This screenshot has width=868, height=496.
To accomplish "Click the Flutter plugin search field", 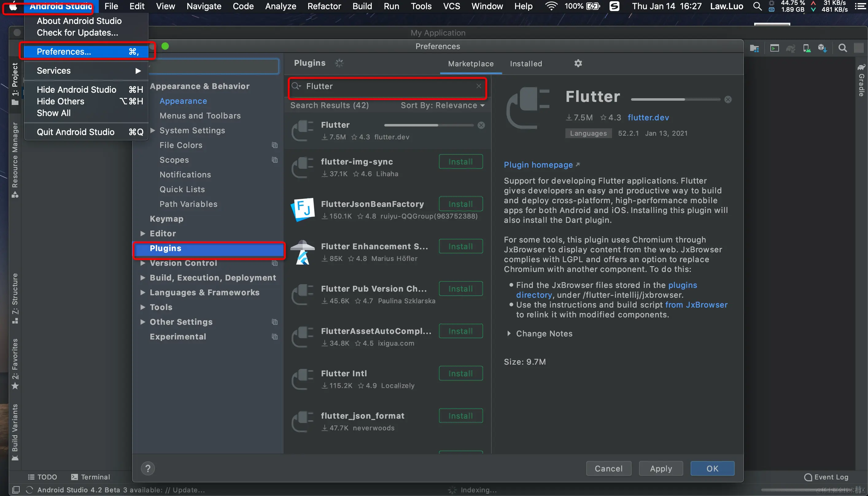I will point(385,86).
